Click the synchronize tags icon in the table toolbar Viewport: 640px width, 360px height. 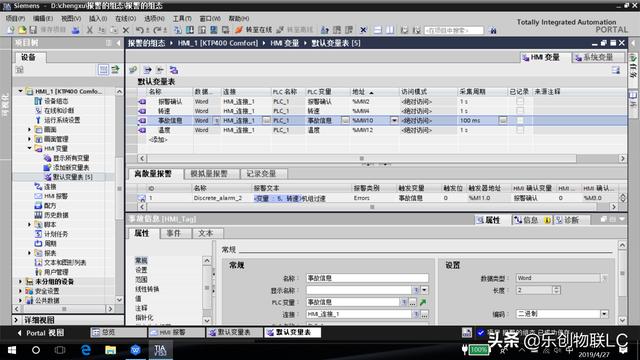point(173,70)
